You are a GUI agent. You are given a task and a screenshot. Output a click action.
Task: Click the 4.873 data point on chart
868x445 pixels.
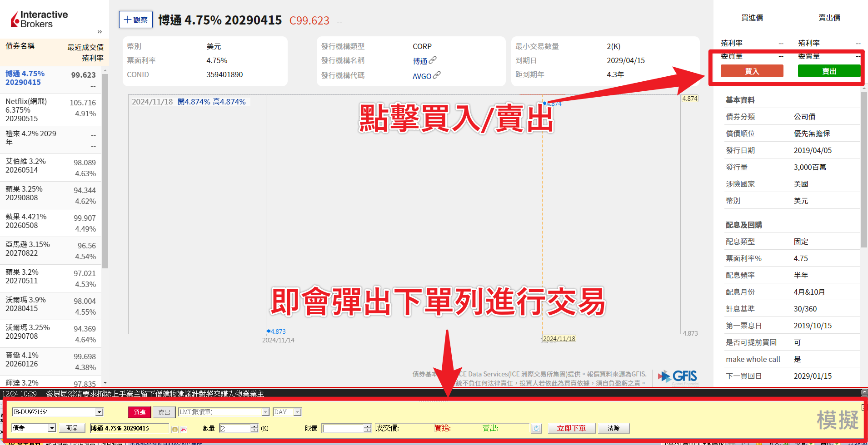point(276,331)
